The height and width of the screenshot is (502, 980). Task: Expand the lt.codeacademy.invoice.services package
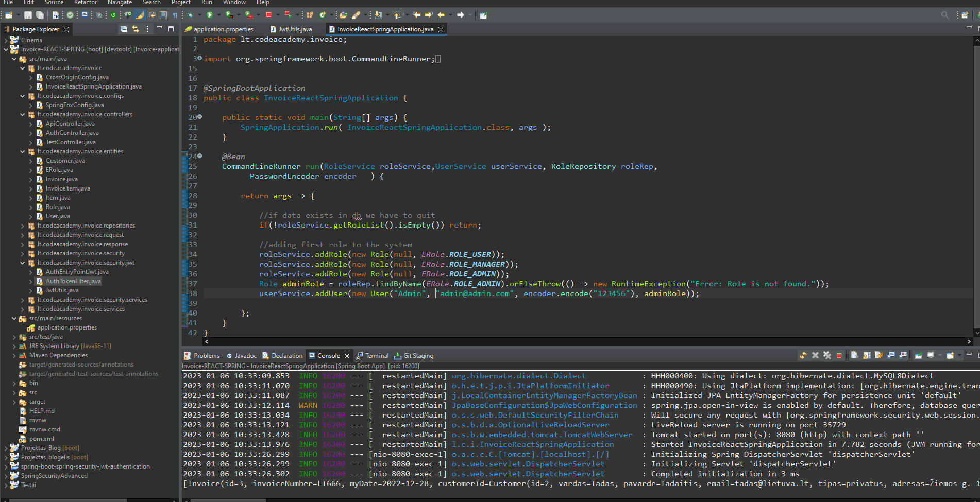(23, 309)
